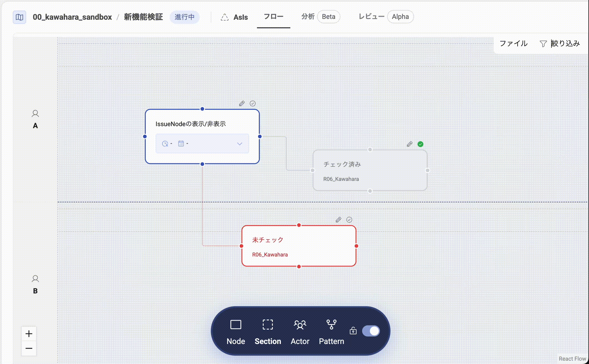Click the top handle of チェック済み node
589x364 pixels.
370,149
